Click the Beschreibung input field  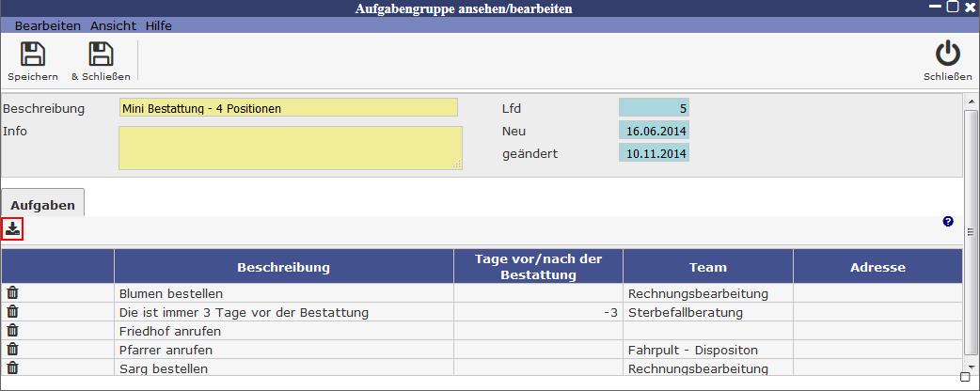coord(288,108)
